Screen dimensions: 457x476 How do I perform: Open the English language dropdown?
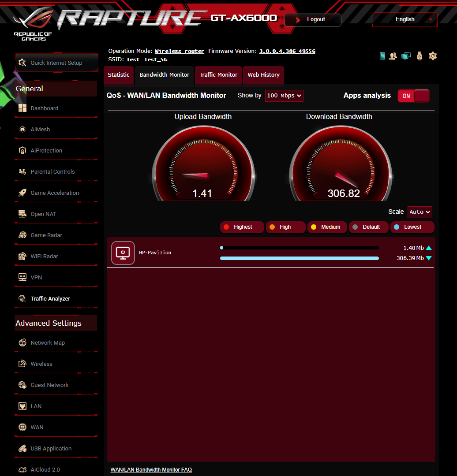(x=405, y=19)
